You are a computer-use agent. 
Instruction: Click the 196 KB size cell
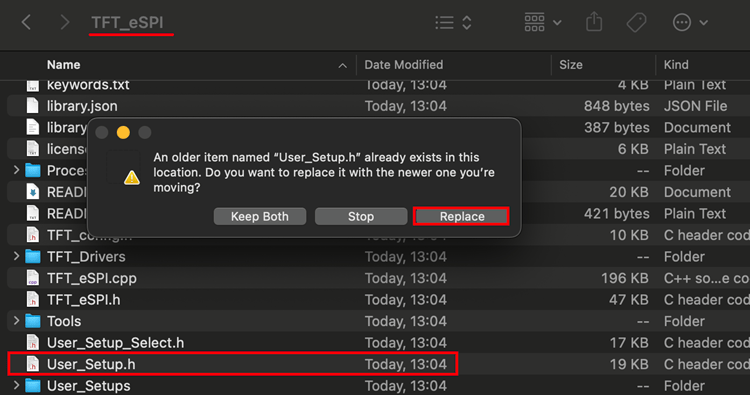625,278
